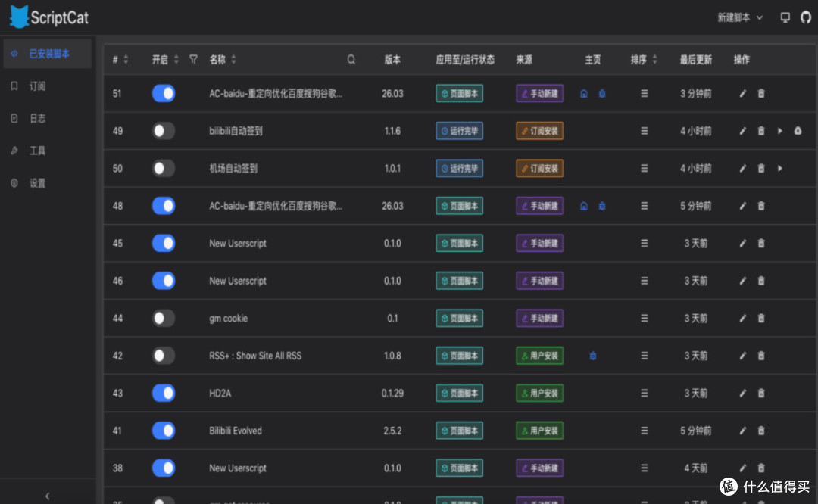The width and height of the screenshot is (818, 504).
Task: Delete script number 51
Action: (761, 93)
